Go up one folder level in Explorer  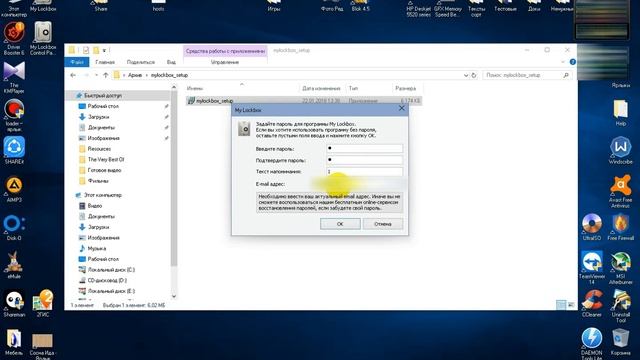click(106, 75)
